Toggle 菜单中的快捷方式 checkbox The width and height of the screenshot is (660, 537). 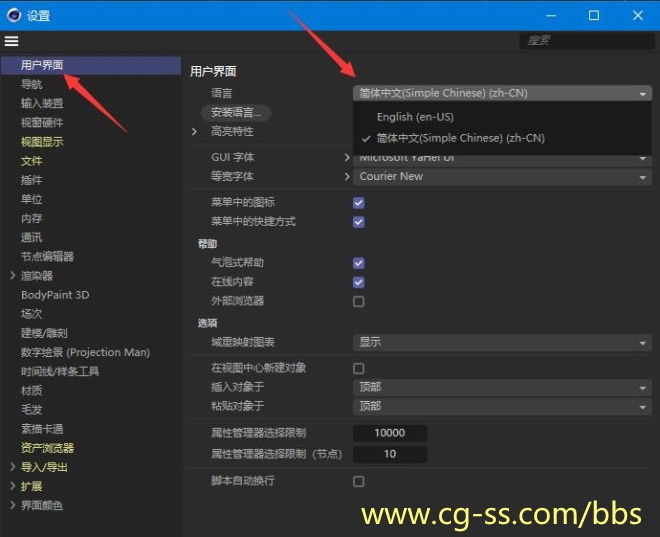[359, 221]
